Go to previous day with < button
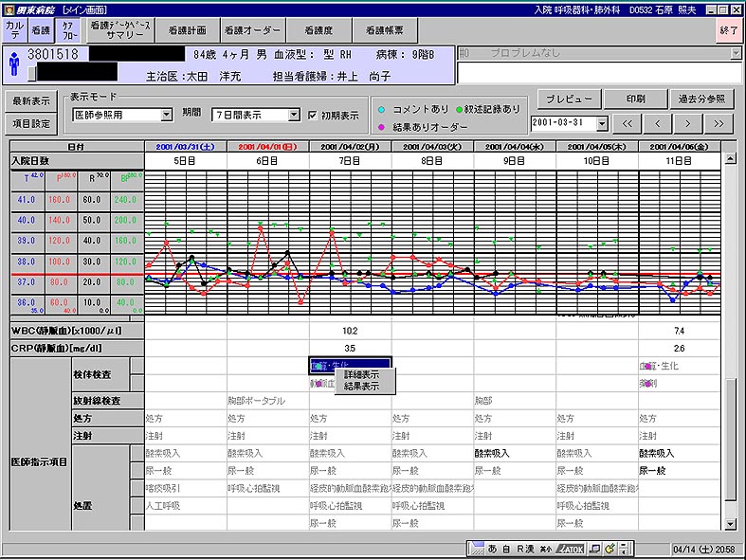The image size is (746, 560). tap(657, 123)
